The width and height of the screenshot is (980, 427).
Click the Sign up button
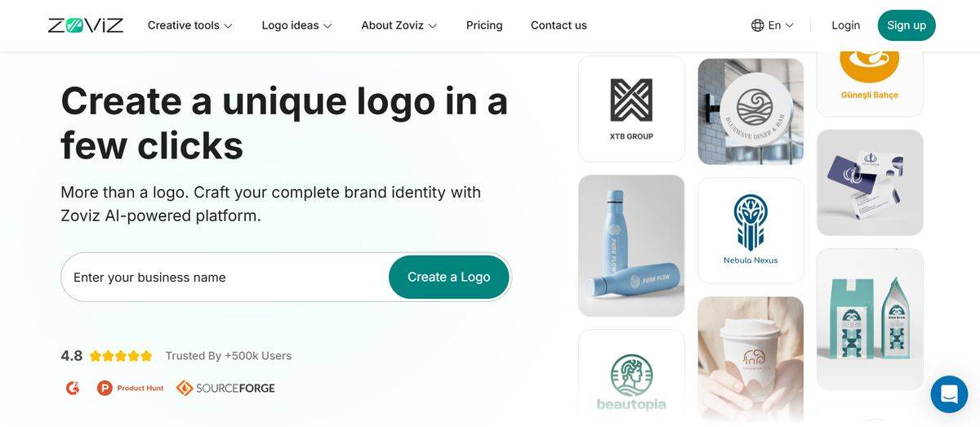pos(906,25)
